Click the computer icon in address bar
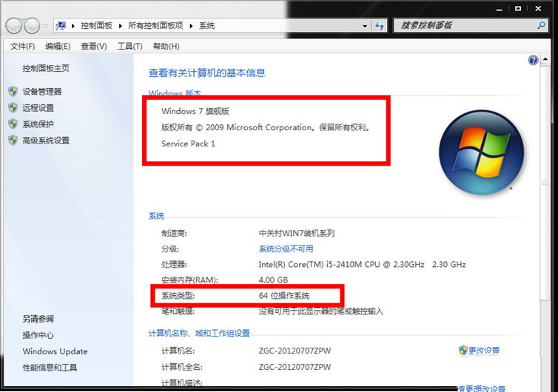This screenshot has width=558, height=392. 61,26
